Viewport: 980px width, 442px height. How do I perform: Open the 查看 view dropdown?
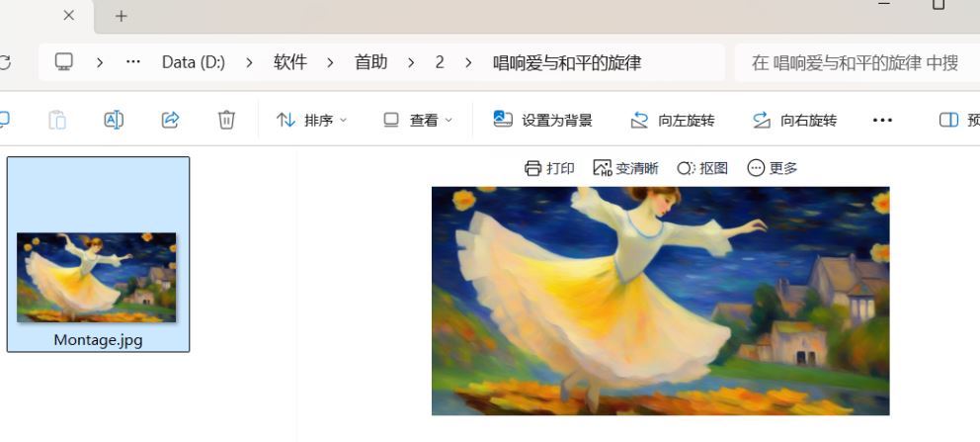418,120
